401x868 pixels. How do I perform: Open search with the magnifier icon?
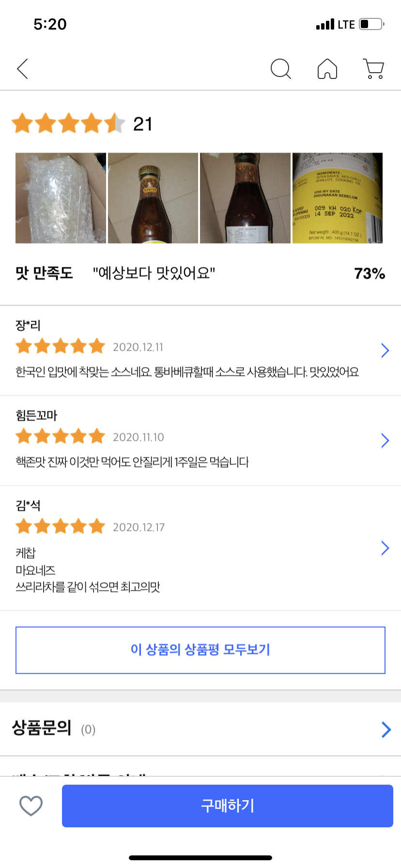[280, 69]
